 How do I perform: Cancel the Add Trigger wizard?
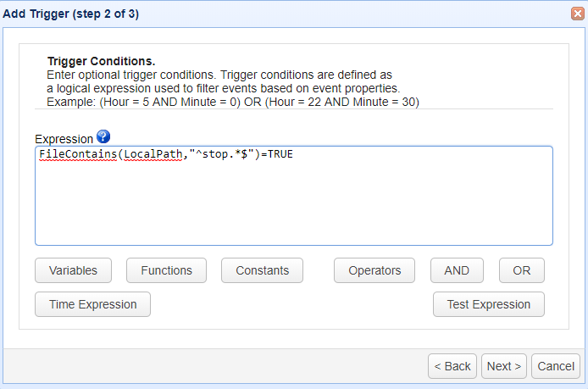[556, 366]
